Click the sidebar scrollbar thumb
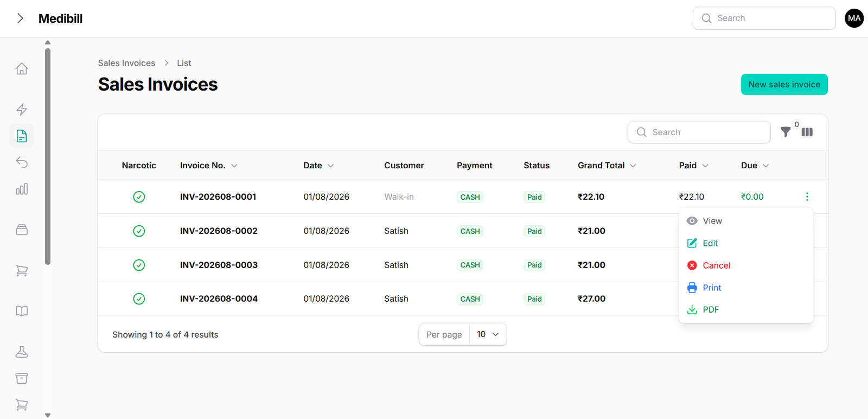868x419 pixels. pos(48,157)
